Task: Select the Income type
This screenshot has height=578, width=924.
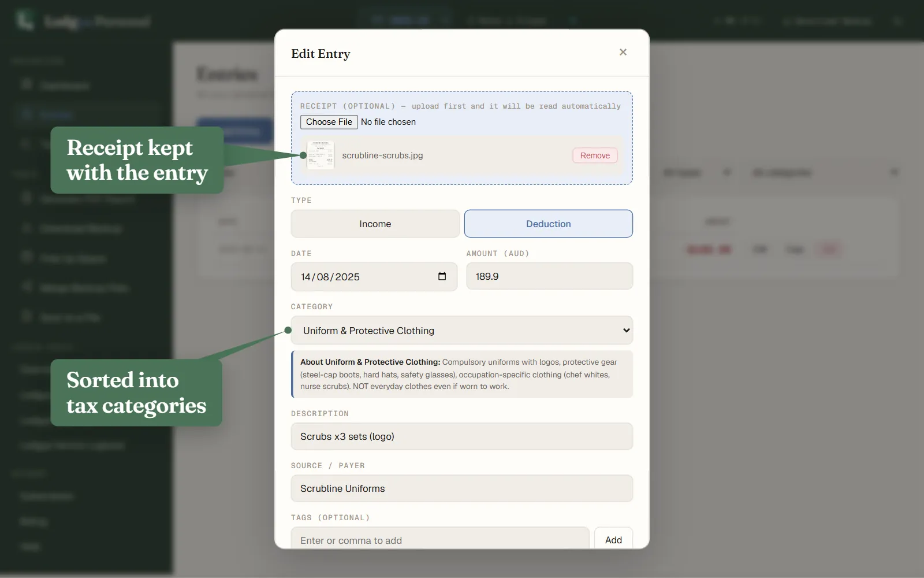Action: click(375, 224)
